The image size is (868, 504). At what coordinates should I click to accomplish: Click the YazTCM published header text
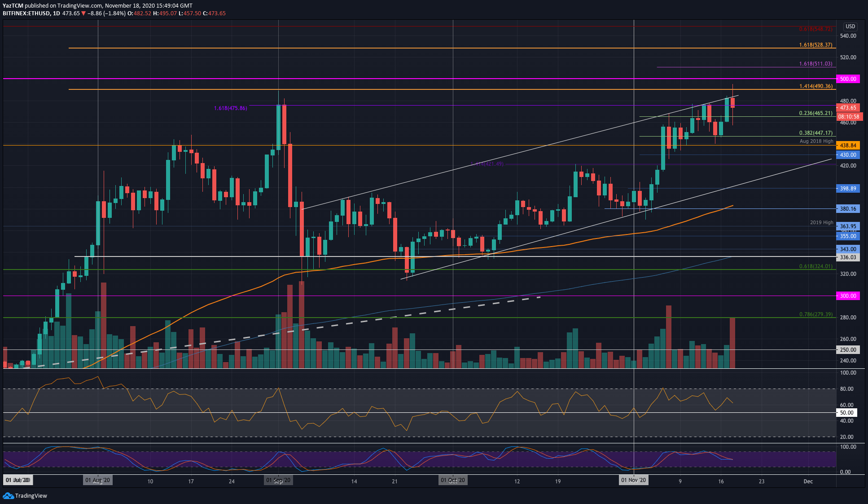[97, 6]
